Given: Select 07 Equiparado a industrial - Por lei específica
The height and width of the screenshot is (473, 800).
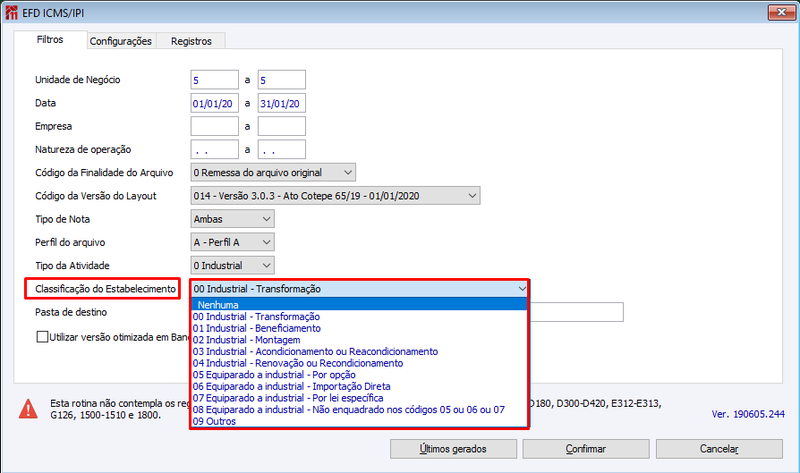Looking at the screenshot, I should point(359,398).
